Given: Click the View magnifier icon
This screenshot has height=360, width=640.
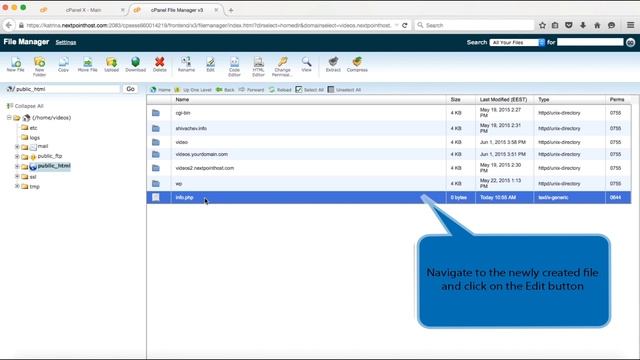Looking at the screenshot, I should (306, 64).
